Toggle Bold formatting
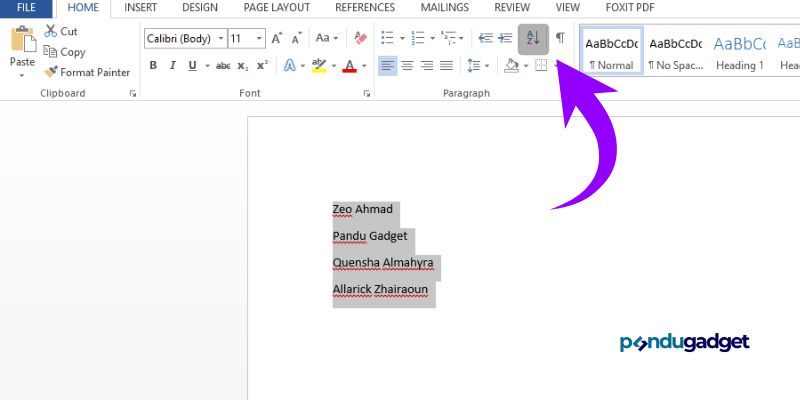 (x=153, y=66)
